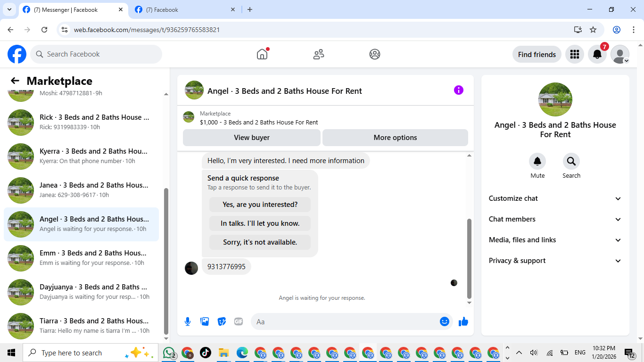Open the Friends icon in top bar
The width and height of the screenshot is (644, 362).
(319, 54)
